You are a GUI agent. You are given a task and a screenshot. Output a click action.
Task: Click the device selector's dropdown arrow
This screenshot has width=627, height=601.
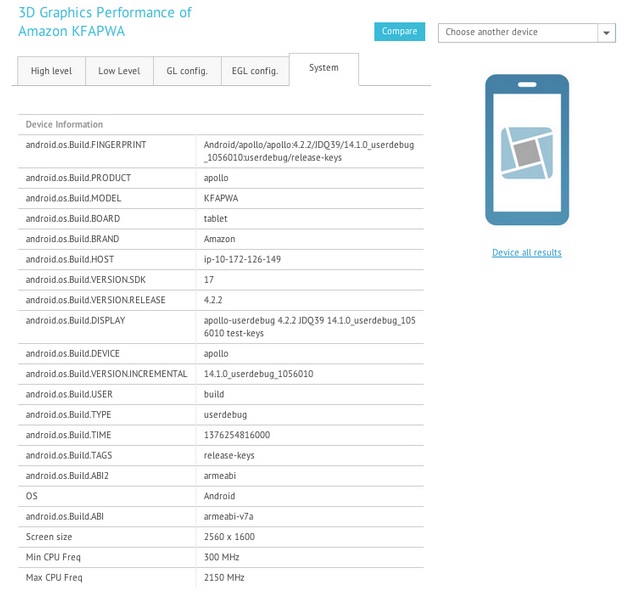click(606, 33)
